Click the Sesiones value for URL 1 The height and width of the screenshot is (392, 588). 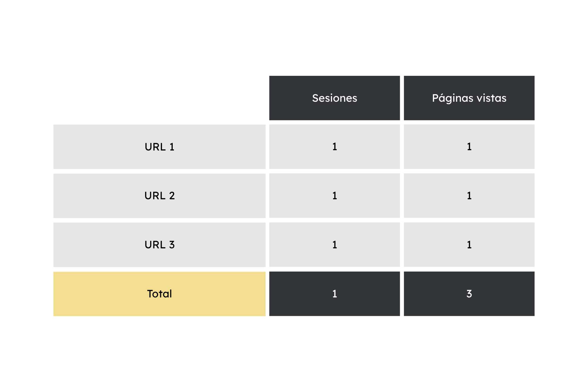[x=334, y=147]
